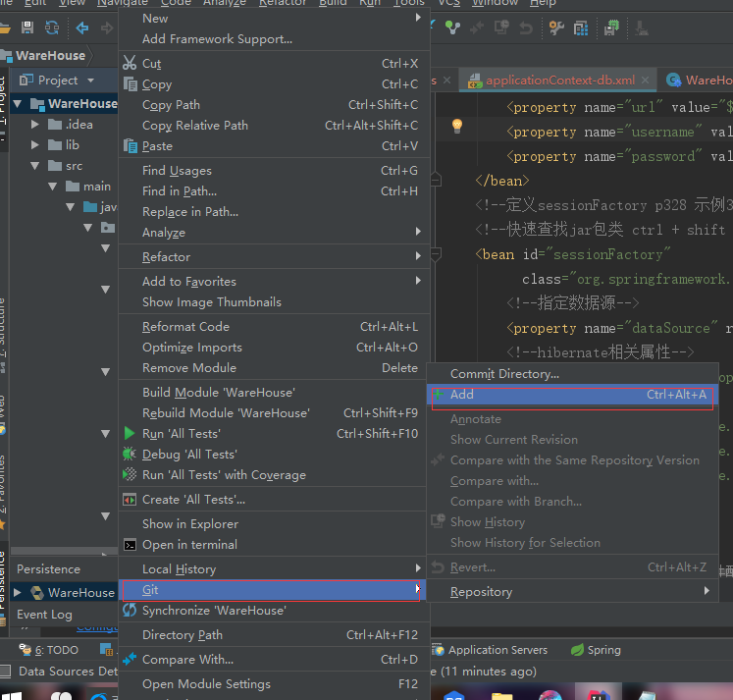Select Directory Path menu entry
Screen dimensions: 733x700
pos(274,634)
